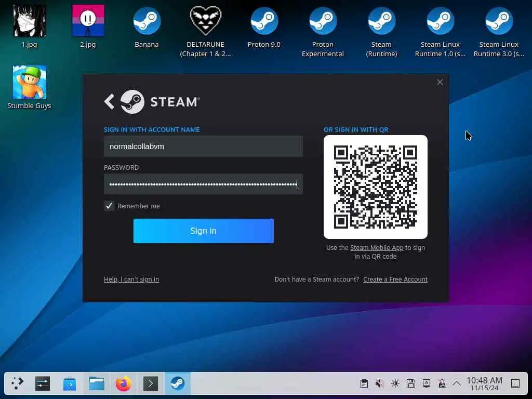Go back using the Steam dialog arrow

[x=109, y=101]
